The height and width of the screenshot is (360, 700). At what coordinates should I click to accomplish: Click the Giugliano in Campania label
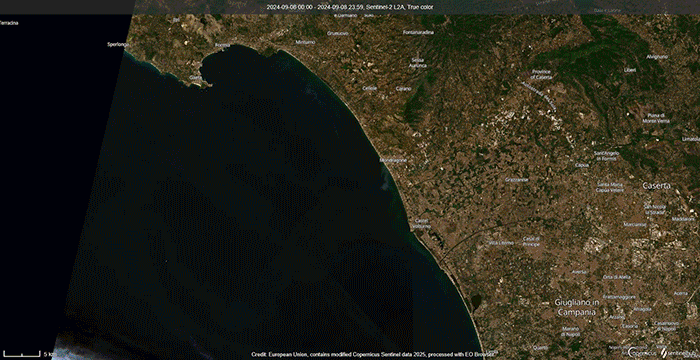(x=577, y=307)
